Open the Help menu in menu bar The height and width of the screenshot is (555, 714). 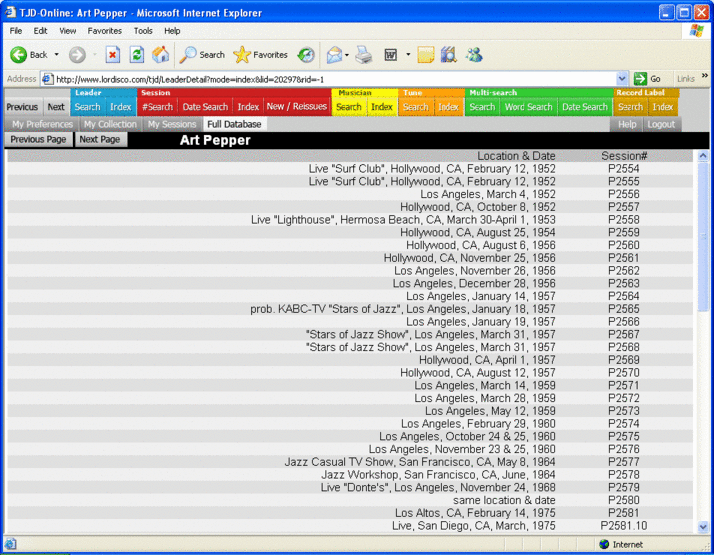coord(172,31)
